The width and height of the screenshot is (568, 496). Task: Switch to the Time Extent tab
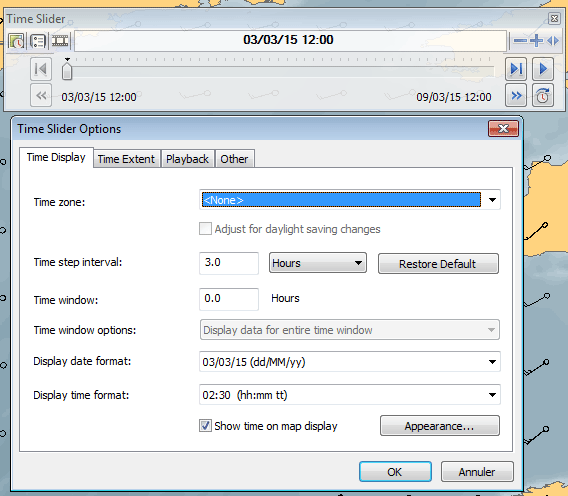[x=126, y=159]
